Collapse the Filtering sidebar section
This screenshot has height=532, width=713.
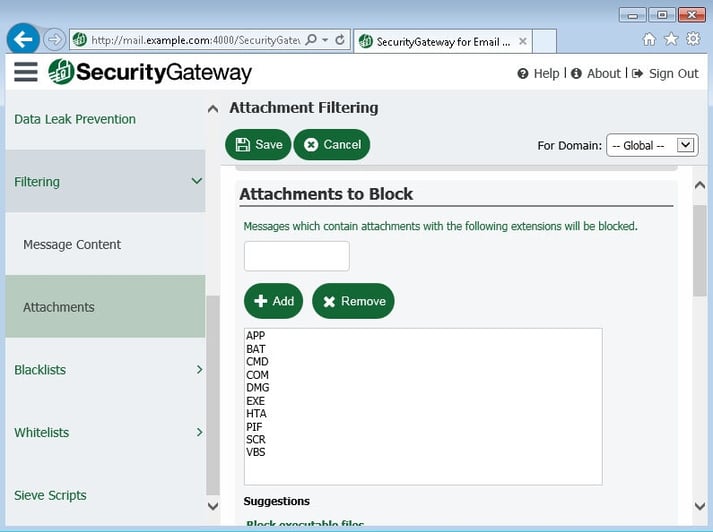(x=105, y=181)
